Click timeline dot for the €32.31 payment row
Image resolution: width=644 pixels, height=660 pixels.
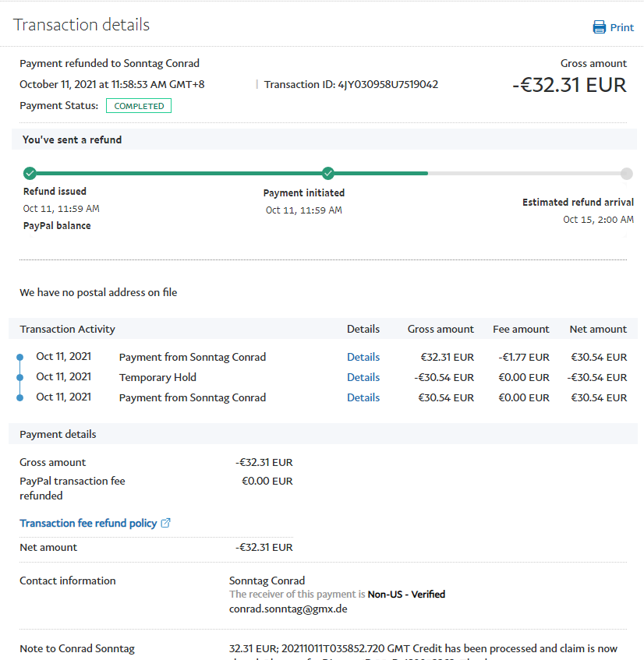[20, 358]
